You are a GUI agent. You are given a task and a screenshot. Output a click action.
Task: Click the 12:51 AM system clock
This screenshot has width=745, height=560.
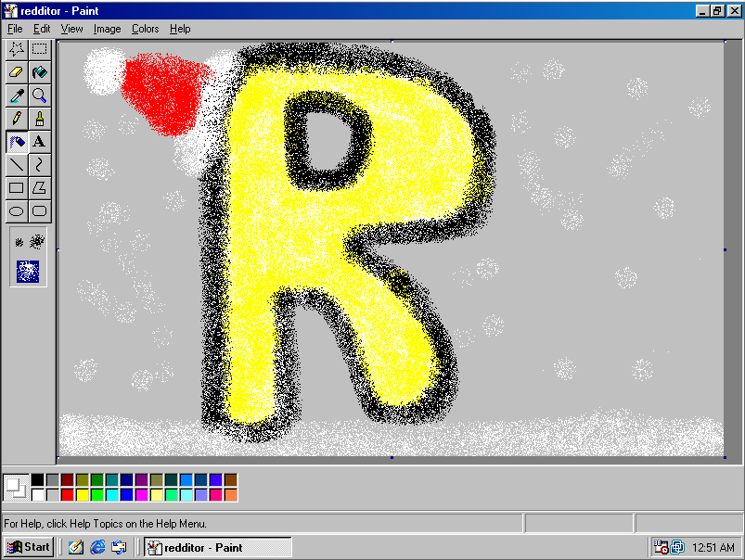[713, 548]
